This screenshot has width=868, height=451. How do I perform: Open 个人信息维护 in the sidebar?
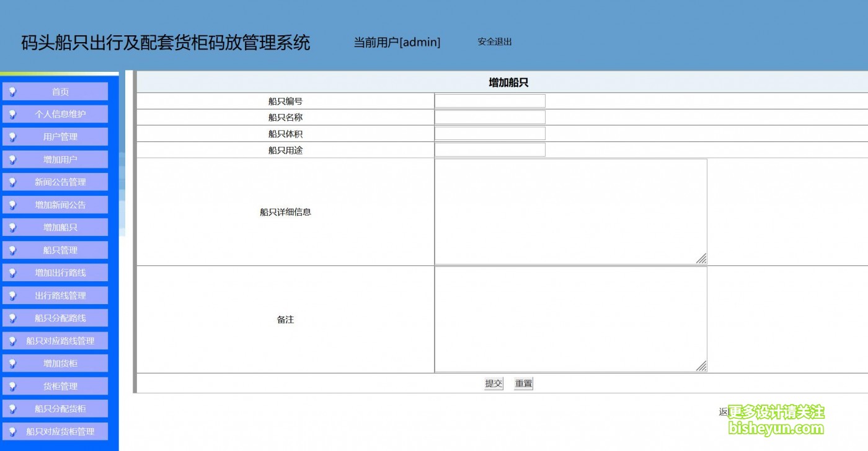tap(60, 114)
